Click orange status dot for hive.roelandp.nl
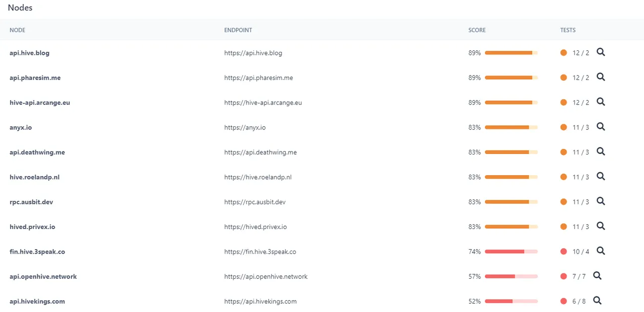Viewport: 644px width, 312px height. pos(563,177)
